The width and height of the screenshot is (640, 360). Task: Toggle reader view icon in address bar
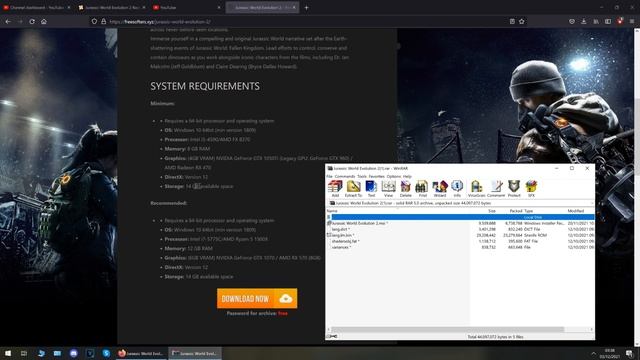pyautogui.click(x=512, y=21)
